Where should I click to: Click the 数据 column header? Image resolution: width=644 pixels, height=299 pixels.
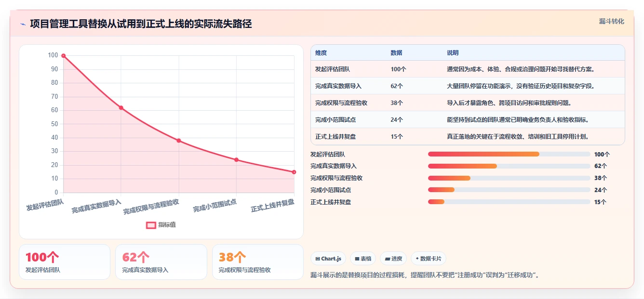396,53
